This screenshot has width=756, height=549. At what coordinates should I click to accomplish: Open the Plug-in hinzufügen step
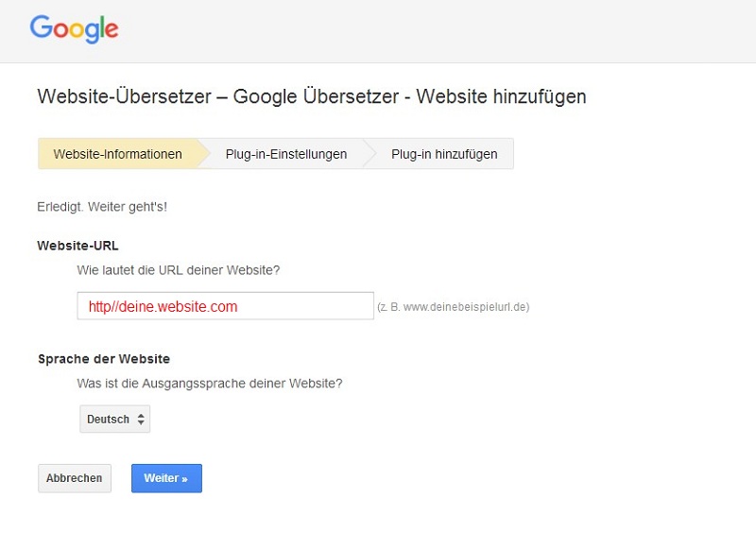click(x=441, y=153)
